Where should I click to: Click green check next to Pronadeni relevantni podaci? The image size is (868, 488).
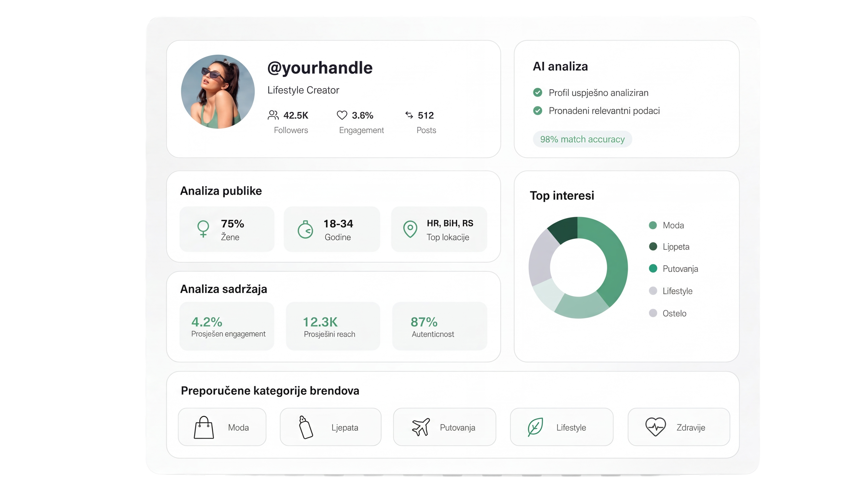(538, 110)
